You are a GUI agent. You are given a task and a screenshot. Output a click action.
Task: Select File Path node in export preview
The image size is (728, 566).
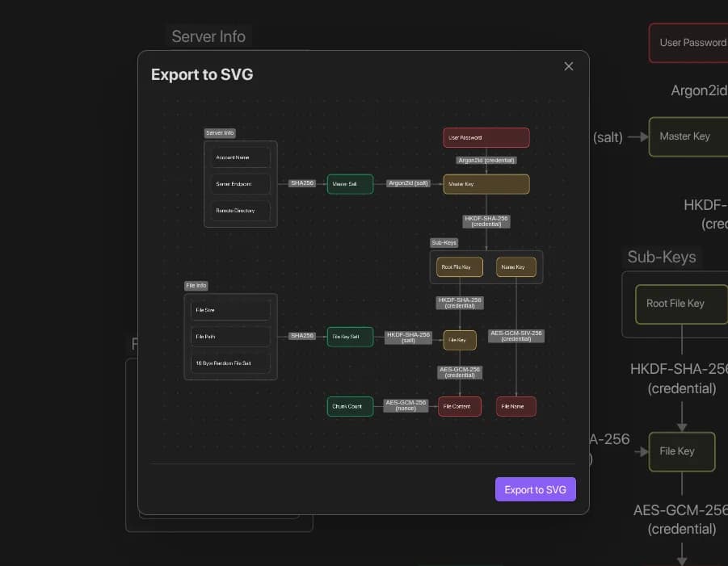(230, 337)
